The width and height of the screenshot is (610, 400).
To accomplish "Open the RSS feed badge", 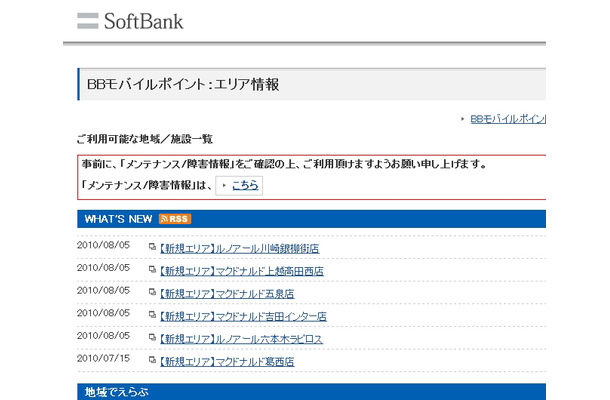I will [x=175, y=219].
